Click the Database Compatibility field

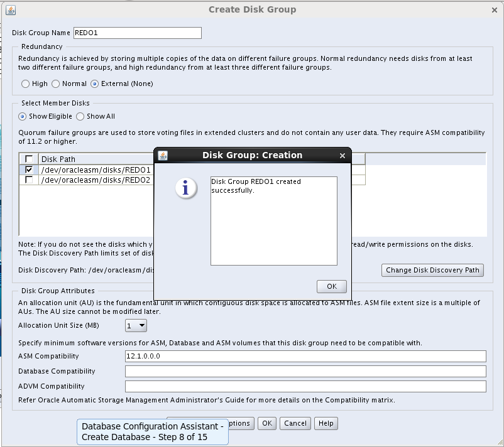(305, 371)
